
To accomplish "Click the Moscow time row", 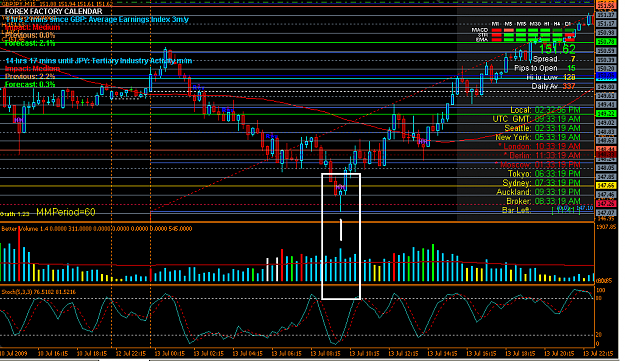I will coord(537,165).
